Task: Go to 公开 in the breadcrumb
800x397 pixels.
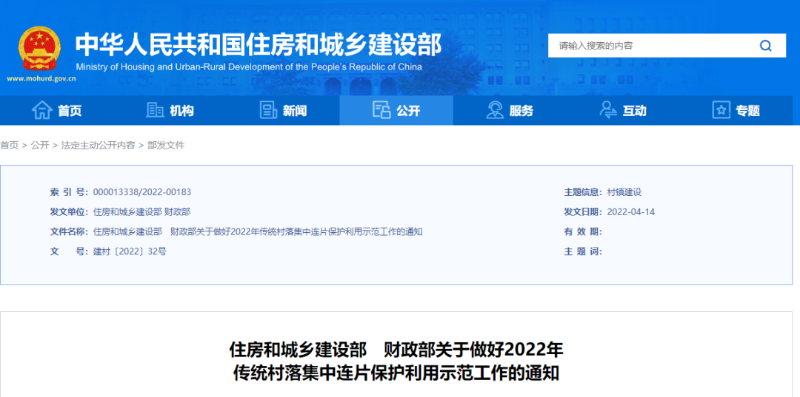Action: (40, 145)
